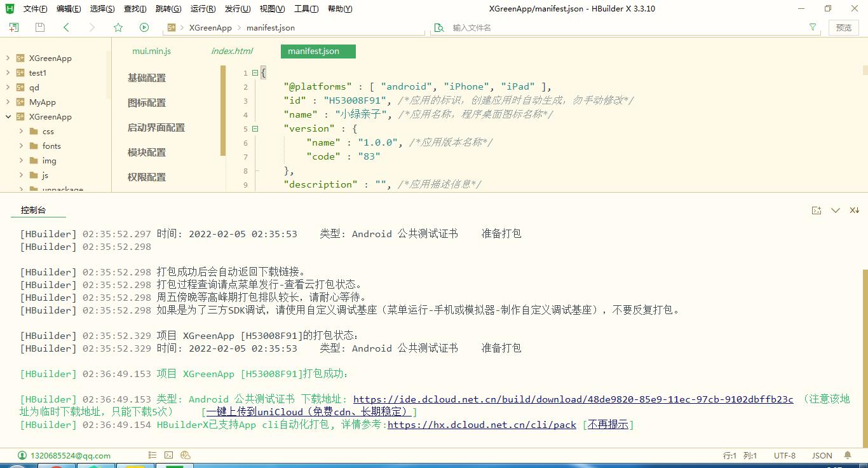Click the 行:1 line indicator

tap(730, 455)
